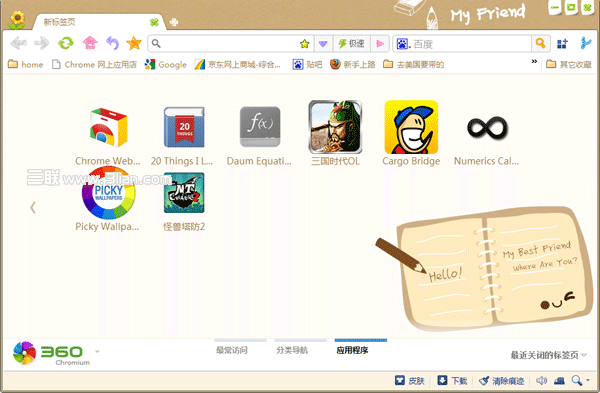Image resolution: width=600 pixels, height=393 pixels.
Task: Open Baidu search engine selector
Action: point(403,44)
